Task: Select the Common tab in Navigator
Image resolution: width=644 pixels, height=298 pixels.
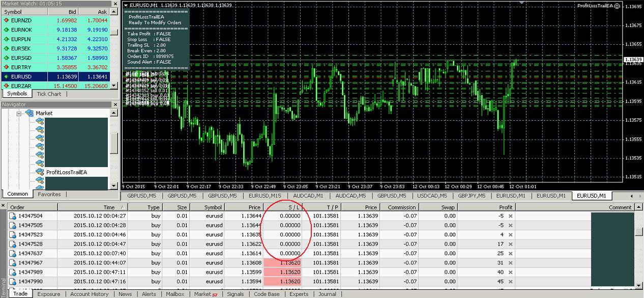Action: click(18, 194)
